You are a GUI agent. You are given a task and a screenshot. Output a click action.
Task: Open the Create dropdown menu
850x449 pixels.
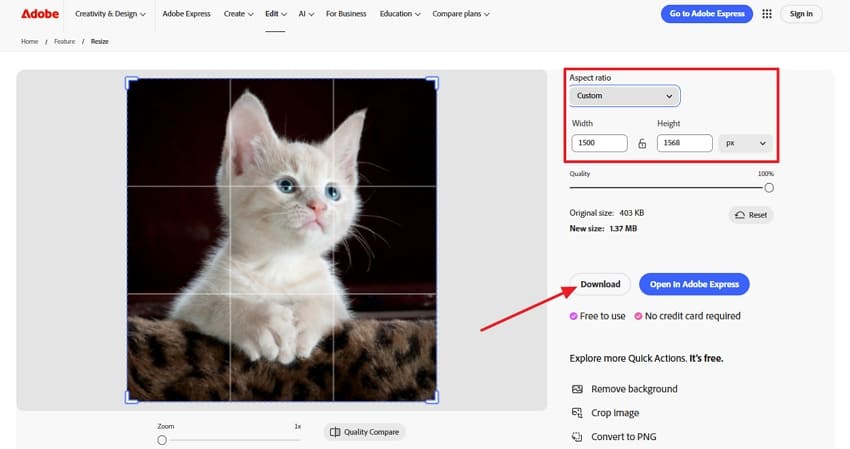(239, 14)
